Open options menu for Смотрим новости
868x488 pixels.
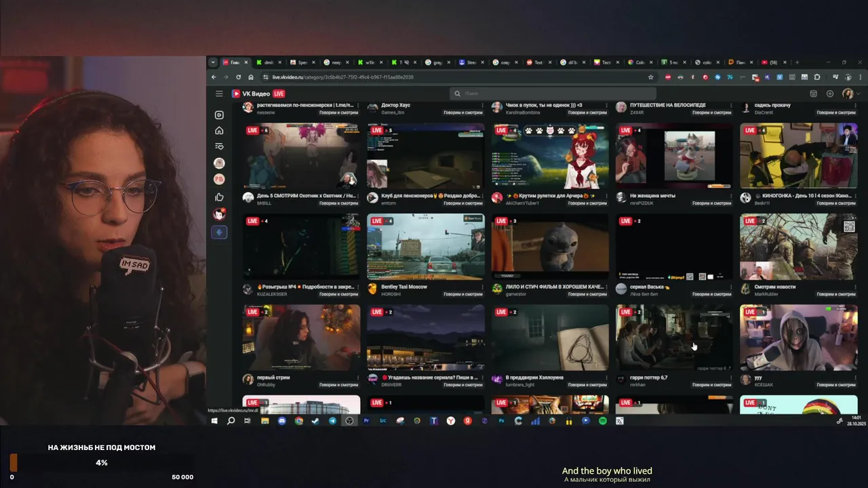[x=855, y=287]
